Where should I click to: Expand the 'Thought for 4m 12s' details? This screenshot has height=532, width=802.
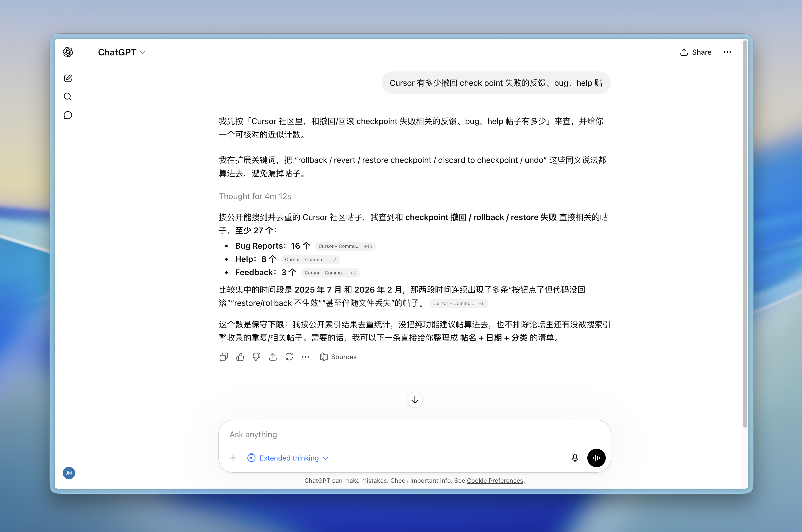(258, 197)
